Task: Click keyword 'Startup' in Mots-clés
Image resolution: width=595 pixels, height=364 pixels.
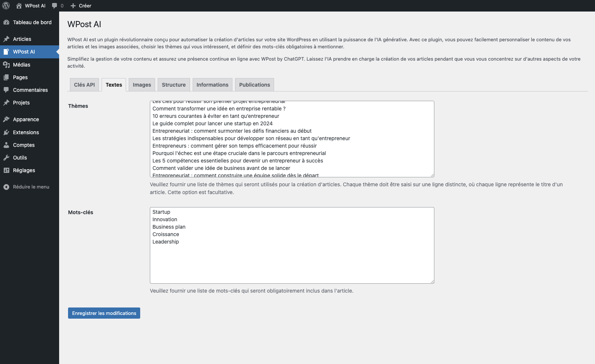Action: point(161,212)
